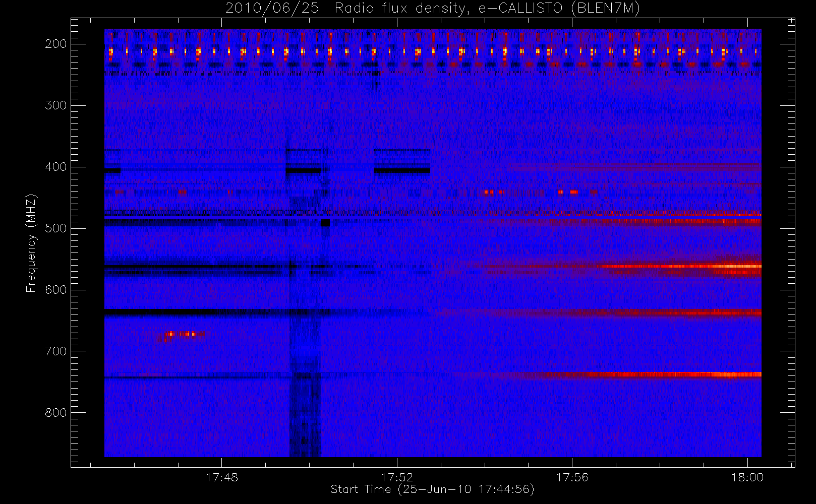Click the 17:48 time tick label
This screenshot has height=504, width=816.
pos(222,477)
